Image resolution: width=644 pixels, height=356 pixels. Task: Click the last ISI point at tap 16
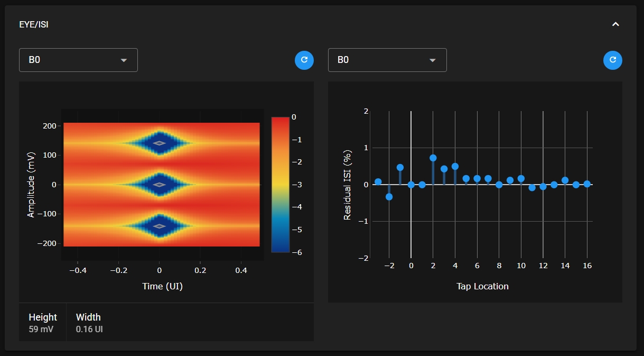pyautogui.click(x=587, y=184)
